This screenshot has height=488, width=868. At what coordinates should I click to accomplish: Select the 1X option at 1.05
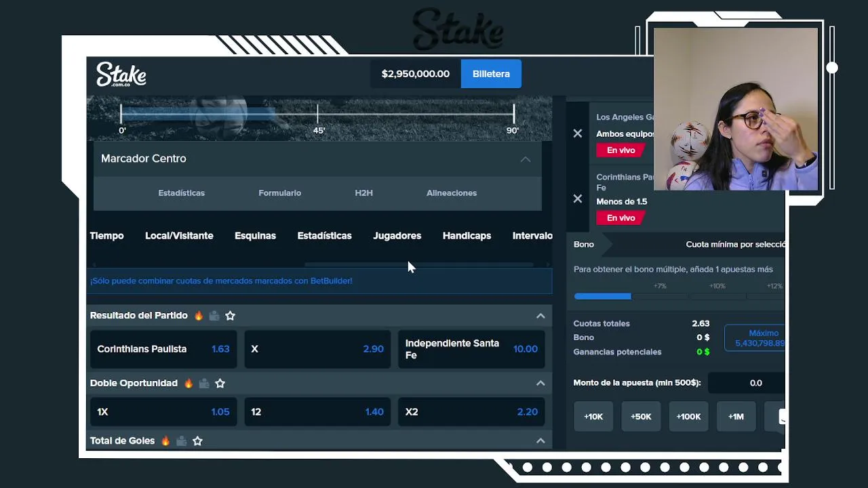tap(163, 412)
